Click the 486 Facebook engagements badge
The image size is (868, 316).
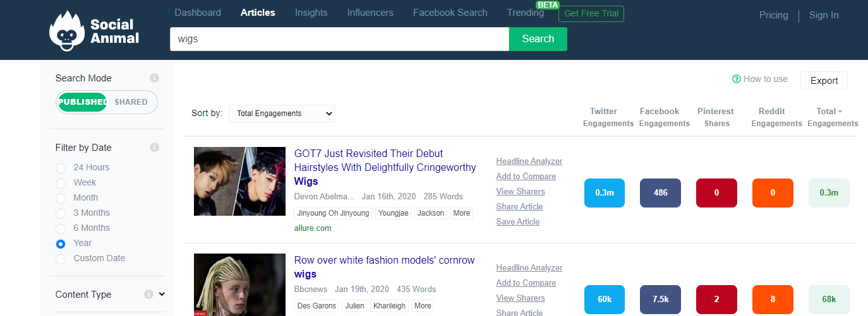660,193
